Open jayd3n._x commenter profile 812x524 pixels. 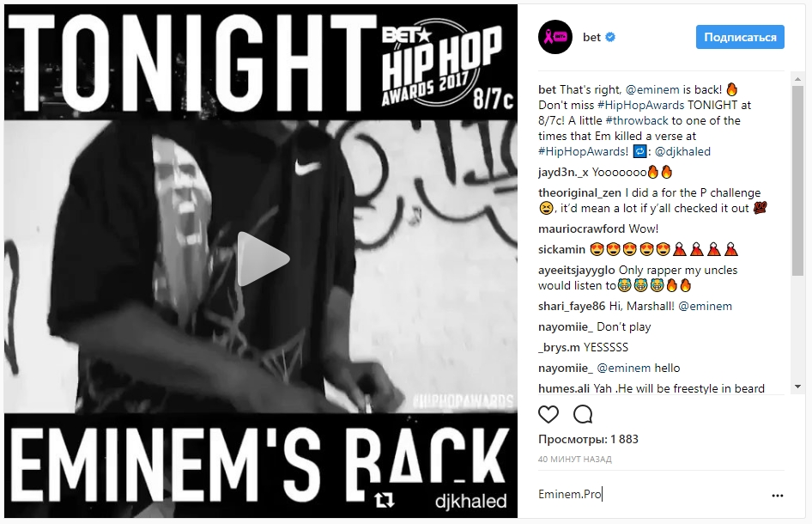click(x=563, y=172)
